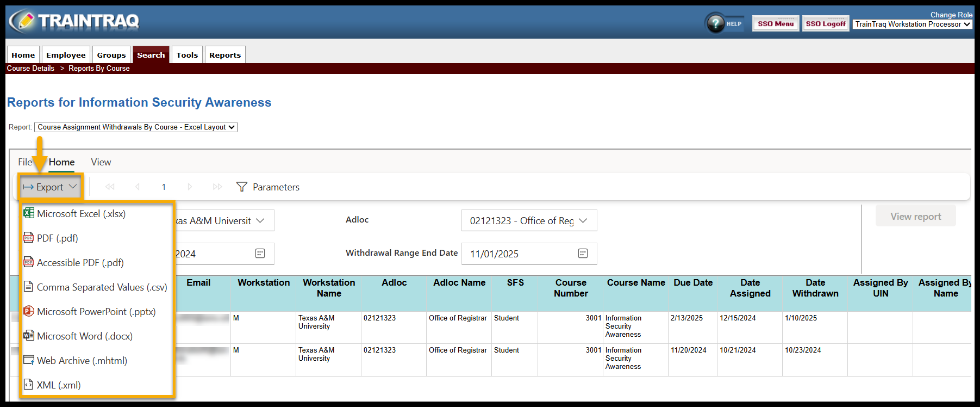980x407 pixels.
Task: Open the Report type dropdown
Action: [136, 127]
